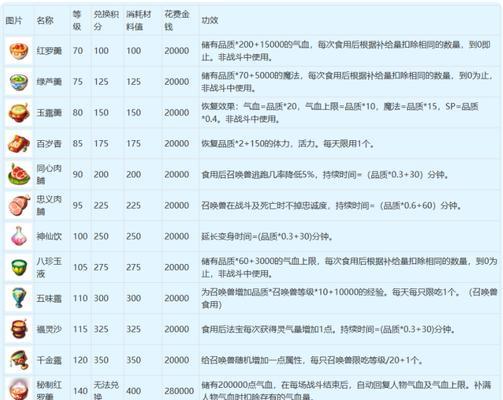
Task: Select the 福灵沙 brown jar picture
Action: pyautogui.click(x=19, y=329)
